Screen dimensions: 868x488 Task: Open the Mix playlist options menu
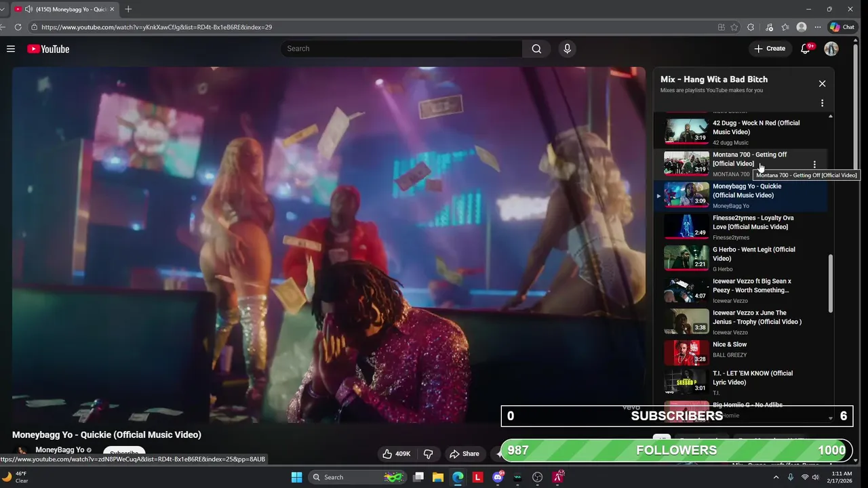822,104
